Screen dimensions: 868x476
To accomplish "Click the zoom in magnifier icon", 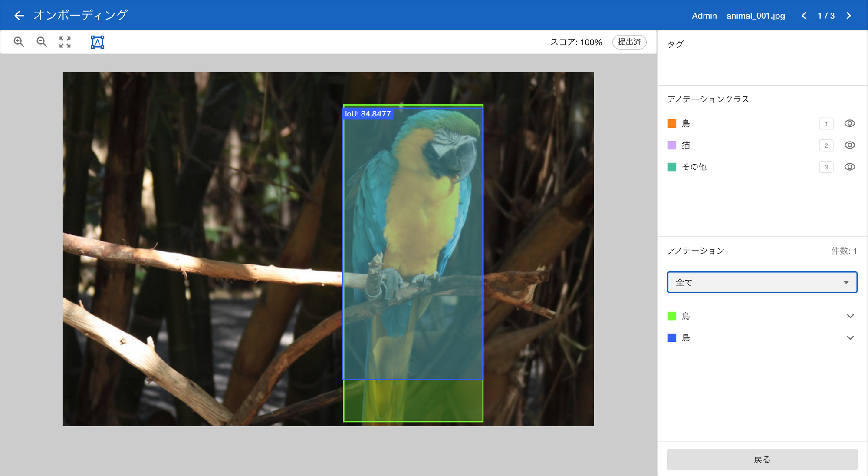I will 19,42.
